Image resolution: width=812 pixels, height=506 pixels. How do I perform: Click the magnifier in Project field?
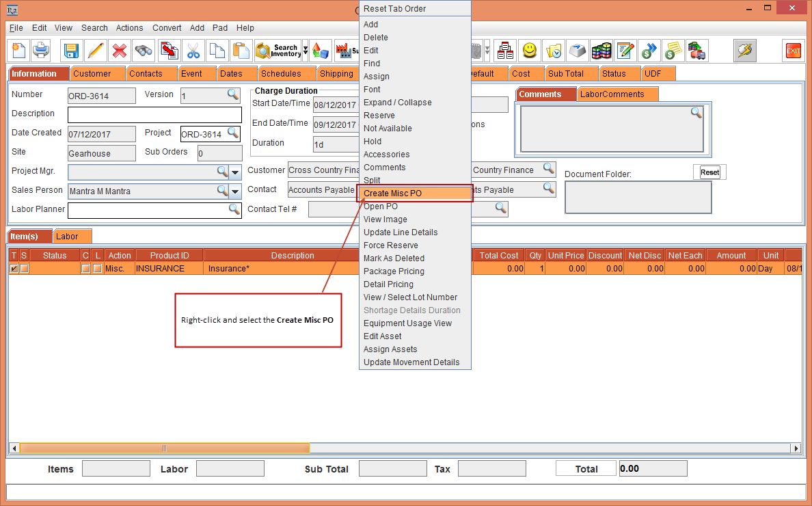(x=233, y=133)
